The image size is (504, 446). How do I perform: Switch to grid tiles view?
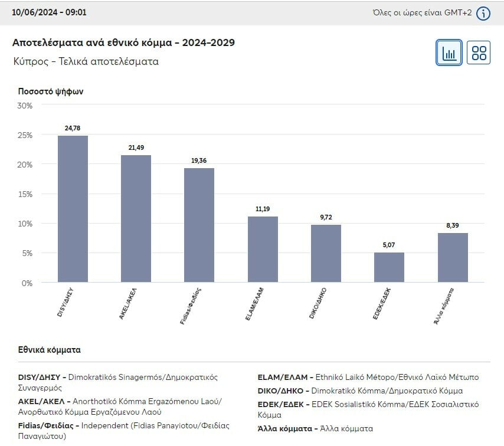[x=478, y=53]
